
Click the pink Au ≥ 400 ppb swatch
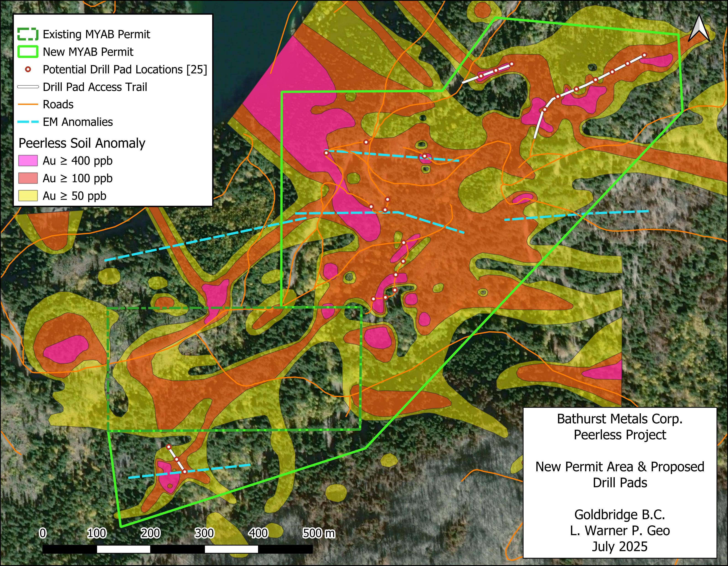28,161
